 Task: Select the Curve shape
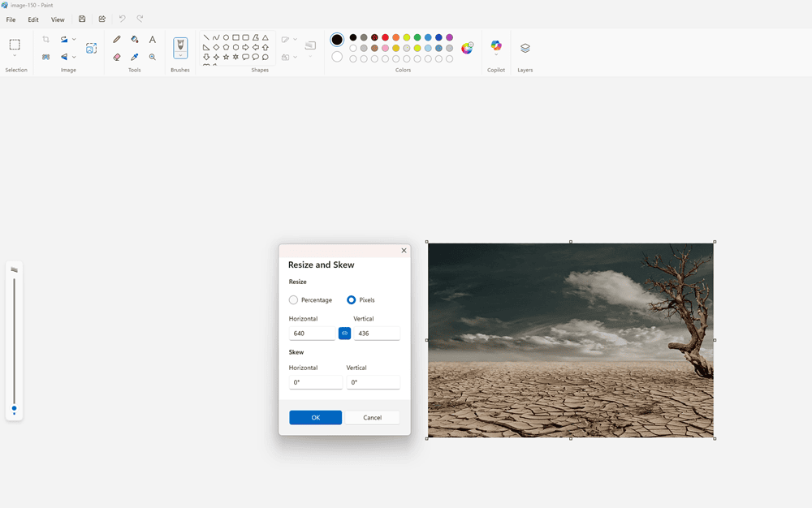pyautogui.click(x=216, y=37)
